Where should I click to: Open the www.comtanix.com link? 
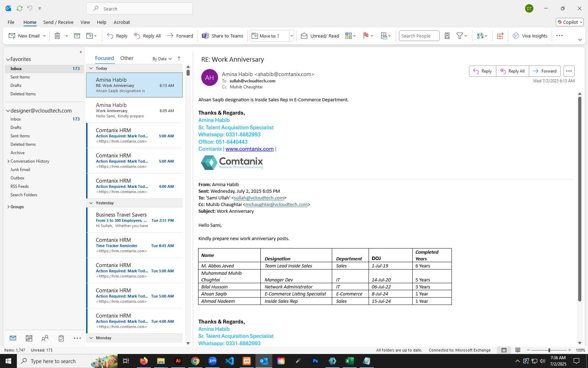250,149
